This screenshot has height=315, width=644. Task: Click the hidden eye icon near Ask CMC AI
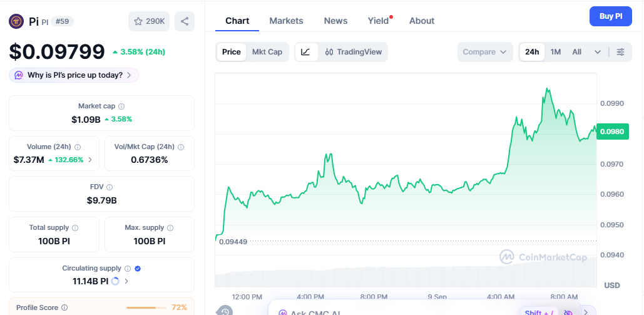click(568, 313)
